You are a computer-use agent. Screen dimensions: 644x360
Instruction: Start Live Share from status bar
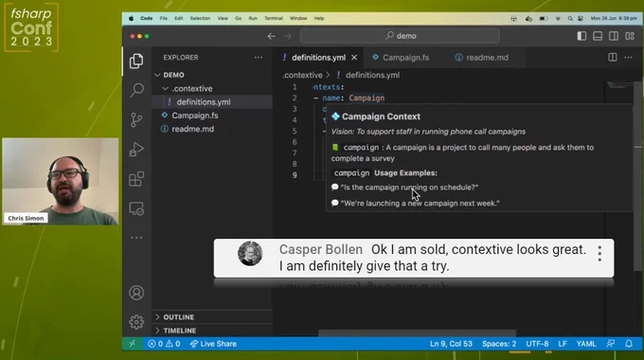[213, 344]
